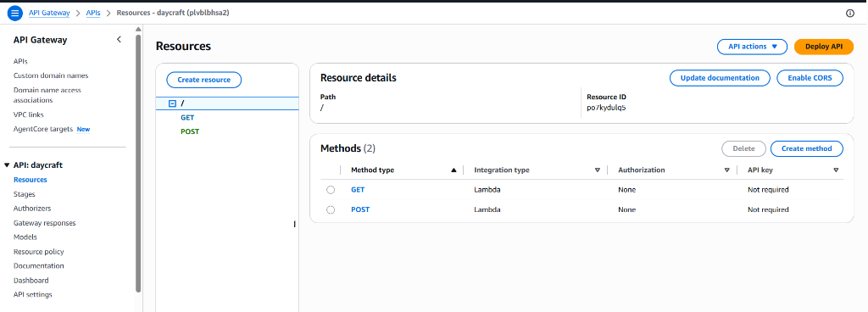Open Domain name access associations
Image resolution: width=868 pixels, height=312 pixels.
(x=47, y=95)
